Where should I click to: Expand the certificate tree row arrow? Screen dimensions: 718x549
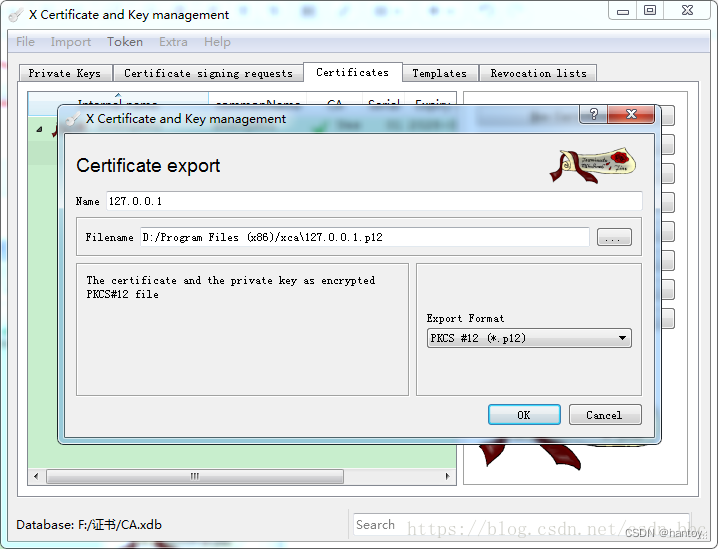pyautogui.click(x=40, y=128)
